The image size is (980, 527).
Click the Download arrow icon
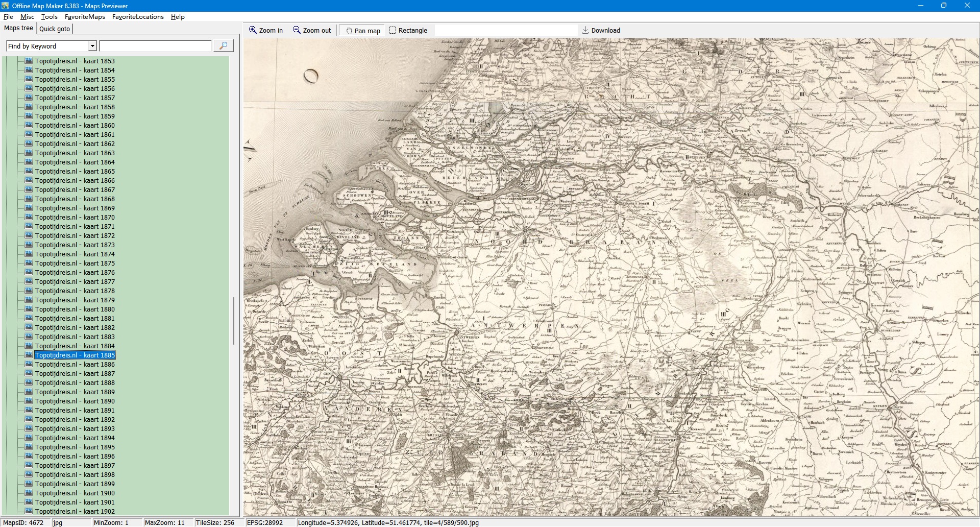click(585, 30)
